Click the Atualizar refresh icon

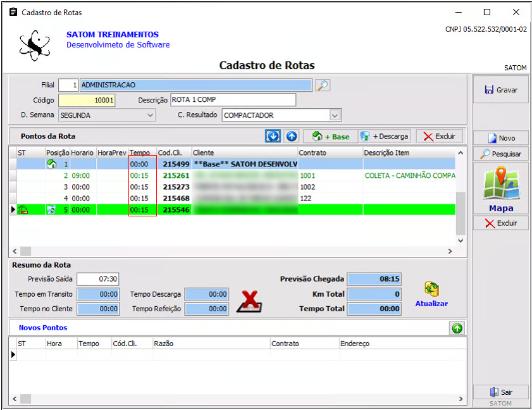(x=431, y=290)
